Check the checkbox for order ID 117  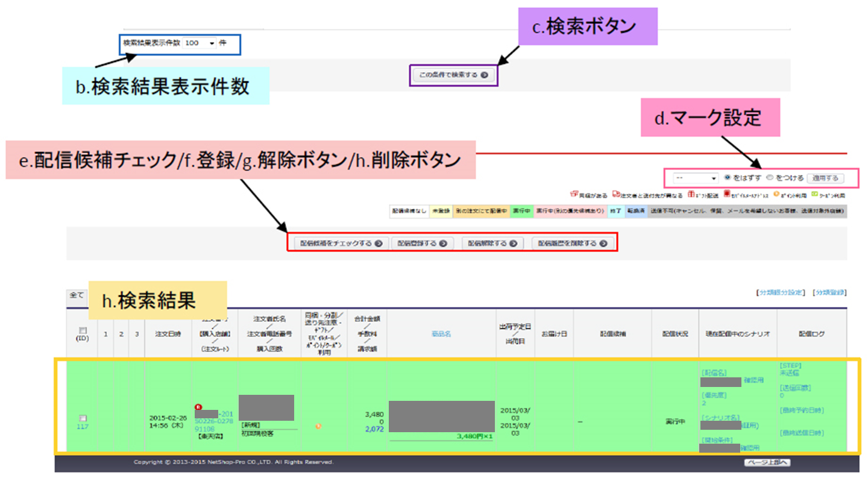coord(82,418)
